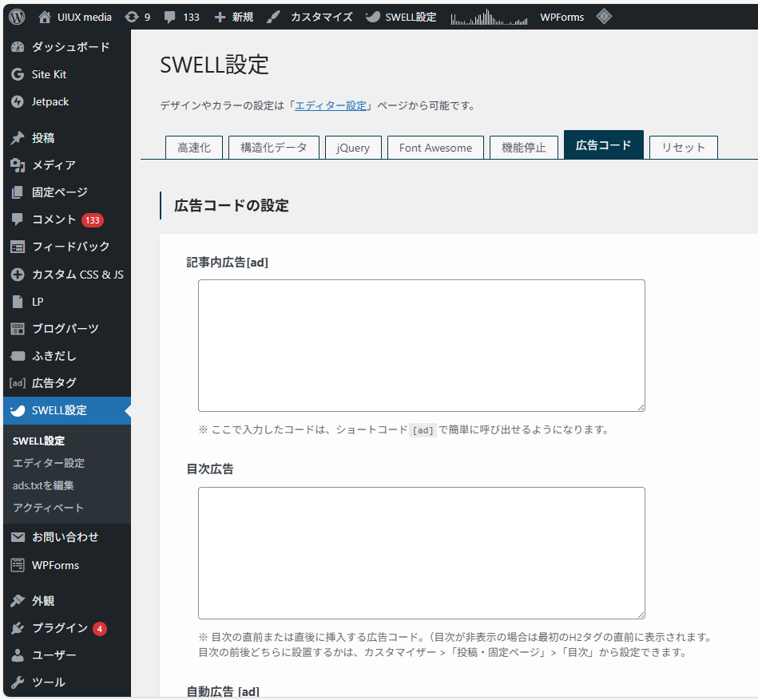Follow the エディター設定 link in description
The image size is (758, 700).
click(331, 105)
